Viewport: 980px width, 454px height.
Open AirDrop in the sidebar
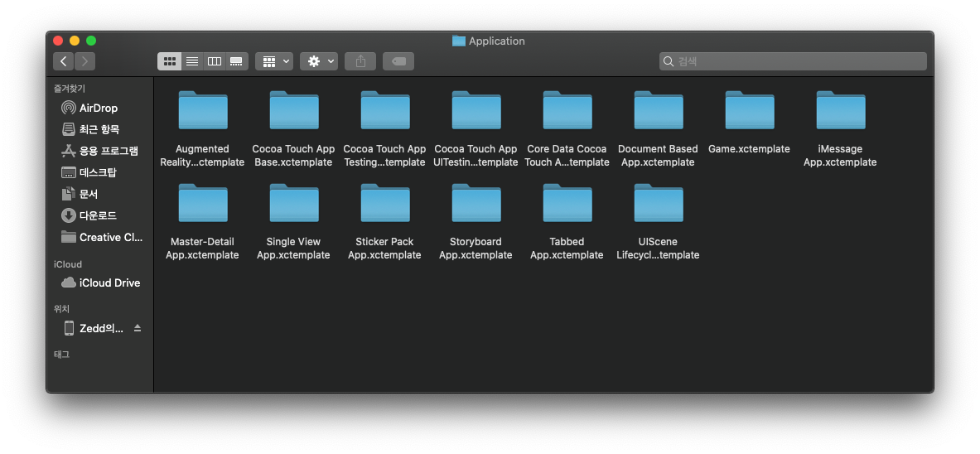[x=100, y=109]
